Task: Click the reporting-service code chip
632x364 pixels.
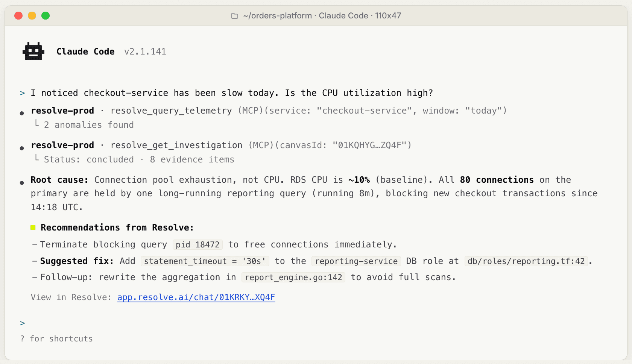Action: coord(356,261)
